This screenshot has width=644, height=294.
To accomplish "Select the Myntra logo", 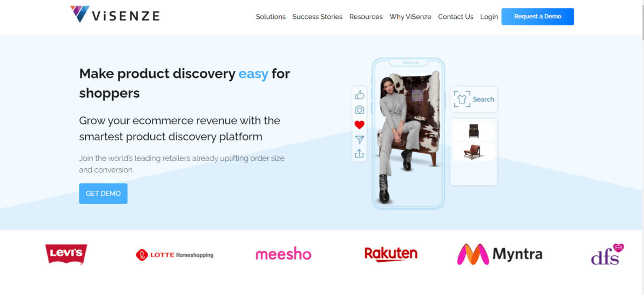I will [500, 254].
